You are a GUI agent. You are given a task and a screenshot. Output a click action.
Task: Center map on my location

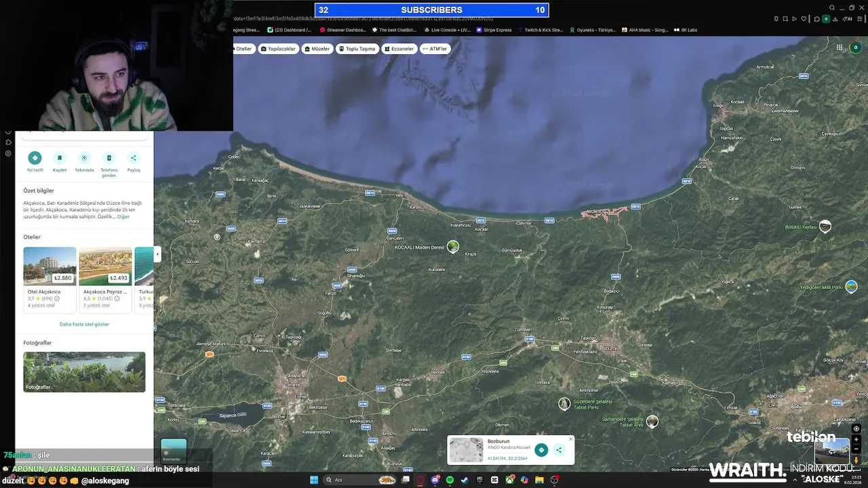pos(856,428)
